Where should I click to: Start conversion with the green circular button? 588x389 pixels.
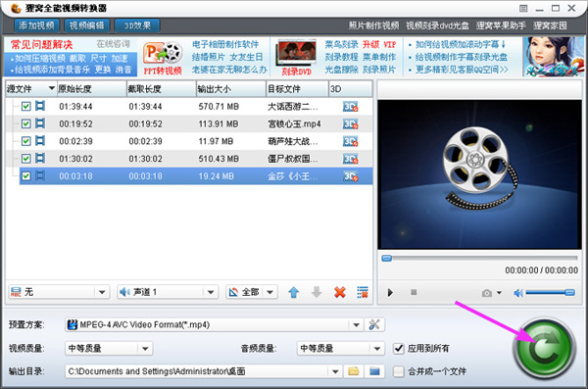pos(544,348)
